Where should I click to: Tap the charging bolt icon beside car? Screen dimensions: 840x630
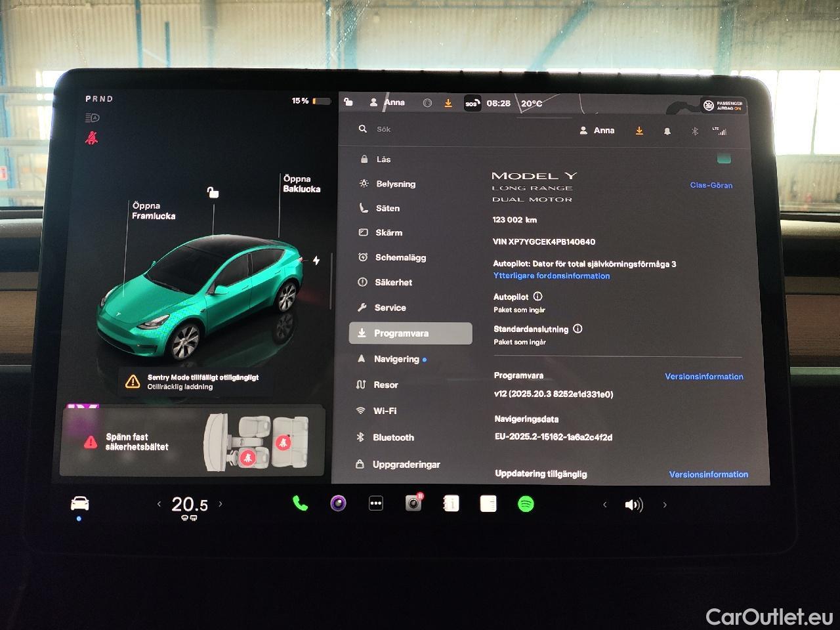(316, 261)
